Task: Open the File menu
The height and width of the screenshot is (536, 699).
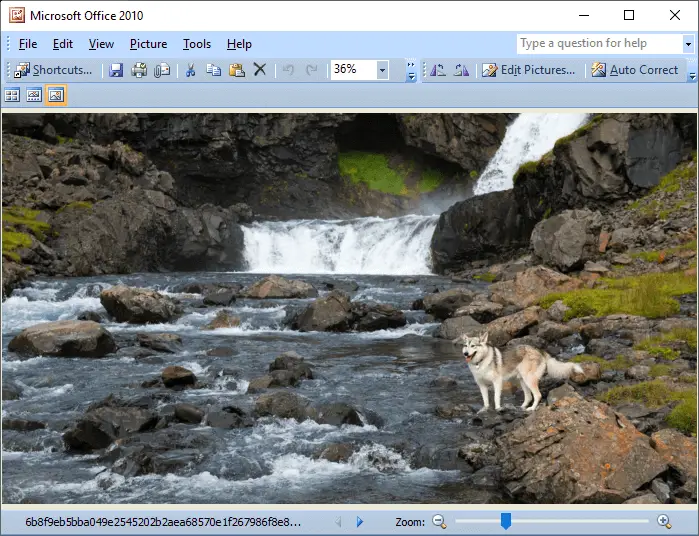Action: point(28,44)
